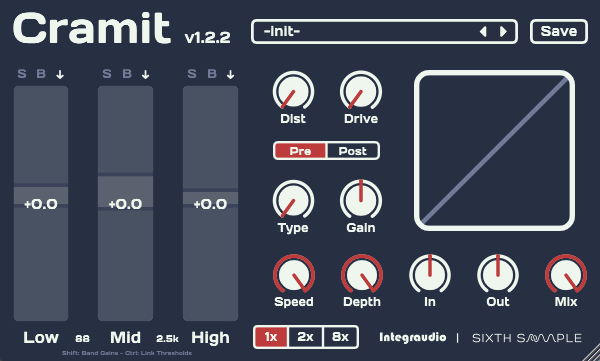The height and width of the screenshot is (361, 600).
Task: Open the Sixth Sample link
Action: click(x=527, y=338)
